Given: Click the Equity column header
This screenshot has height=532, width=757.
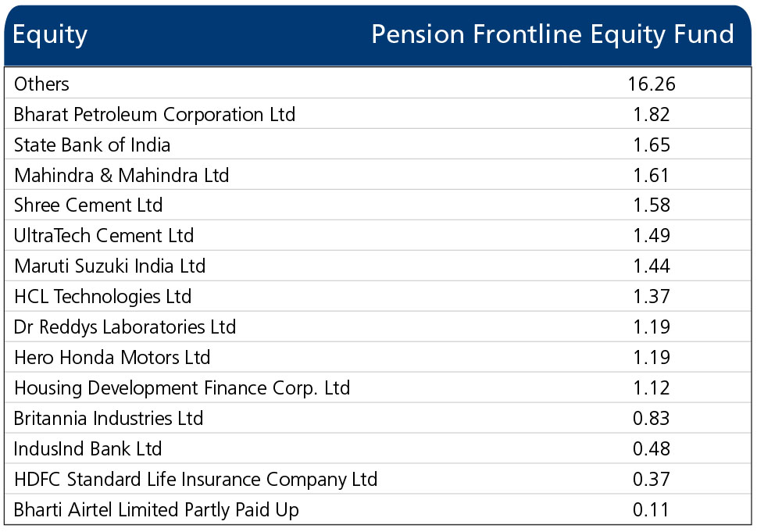Looking at the screenshot, I should [50, 35].
